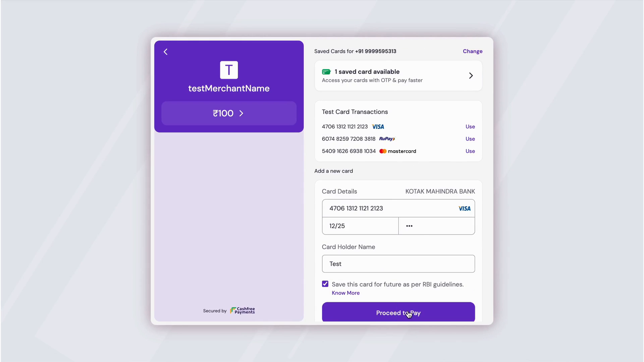
Task: Click Change phone number link
Action: tap(473, 51)
